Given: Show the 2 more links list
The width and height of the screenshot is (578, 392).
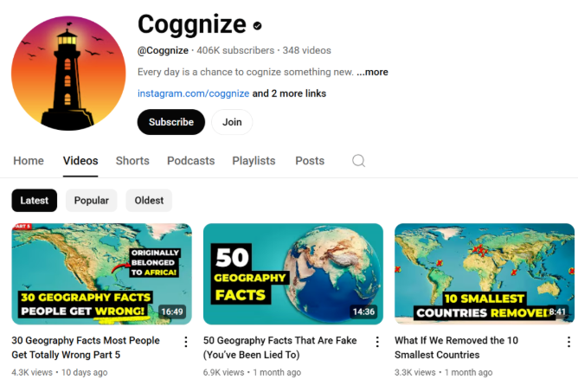Looking at the screenshot, I should pyautogui.click(x=289, y=93).
